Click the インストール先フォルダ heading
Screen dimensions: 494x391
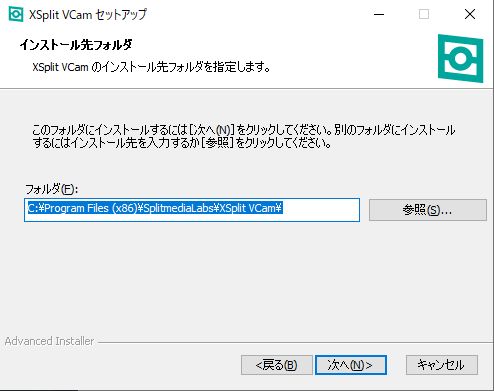click(x=76, y=45)
